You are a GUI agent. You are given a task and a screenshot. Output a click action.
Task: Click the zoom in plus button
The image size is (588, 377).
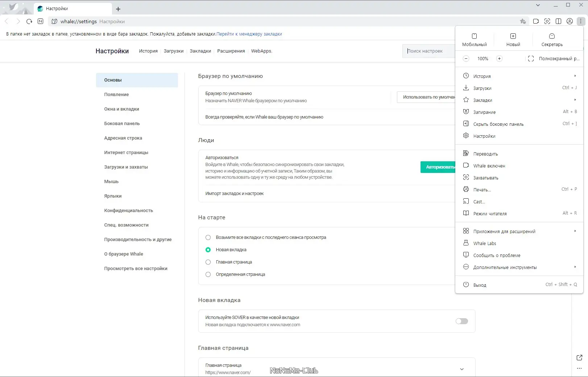(499, 59)
